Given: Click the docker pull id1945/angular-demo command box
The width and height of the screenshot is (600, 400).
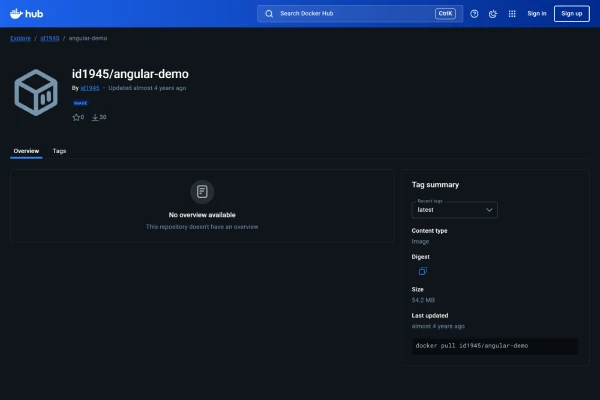Looking at the screenshot, I should pyautogui.click(x=495, y=346).
